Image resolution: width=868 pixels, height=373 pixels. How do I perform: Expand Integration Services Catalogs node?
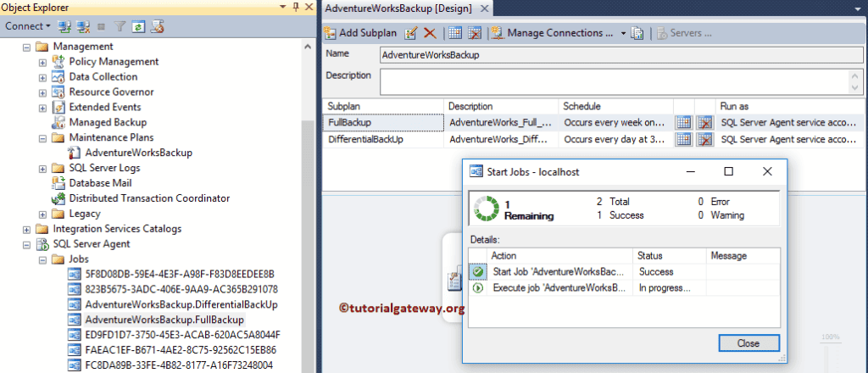(26, 229)
